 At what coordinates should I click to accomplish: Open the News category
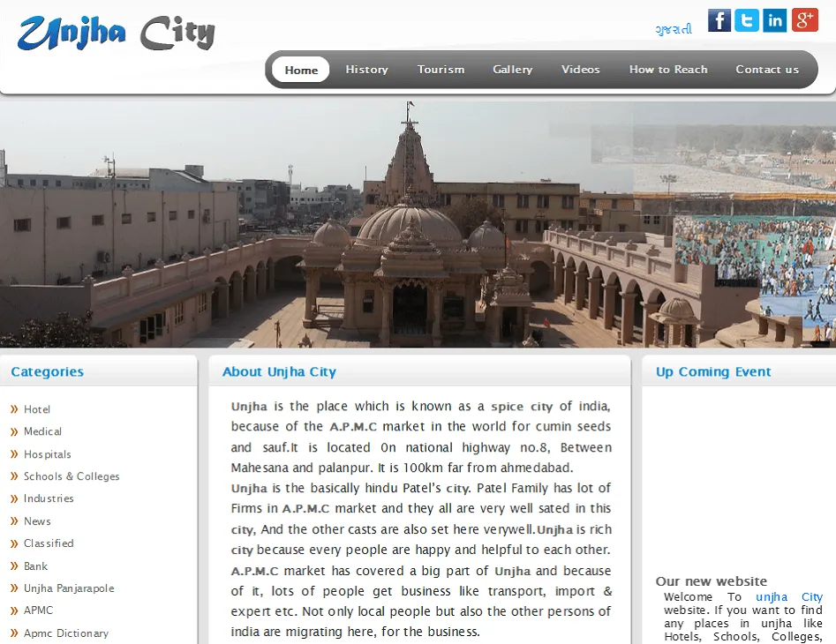click(37, 521)
